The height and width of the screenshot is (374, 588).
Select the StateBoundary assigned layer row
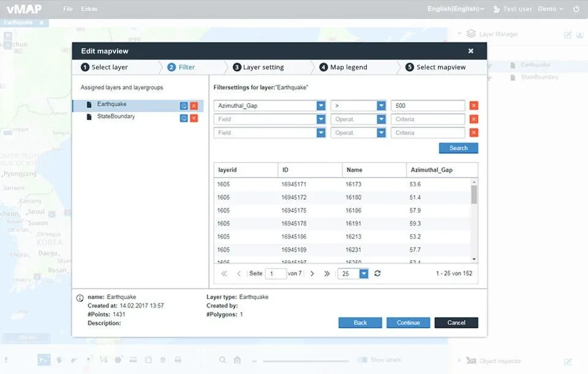tap(138, 118)
